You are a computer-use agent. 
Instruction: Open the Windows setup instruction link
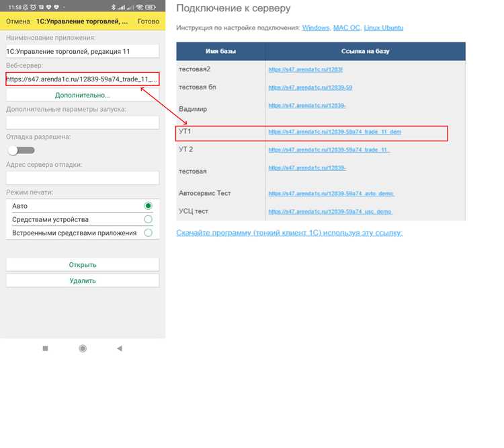click(x=316, y=28)
